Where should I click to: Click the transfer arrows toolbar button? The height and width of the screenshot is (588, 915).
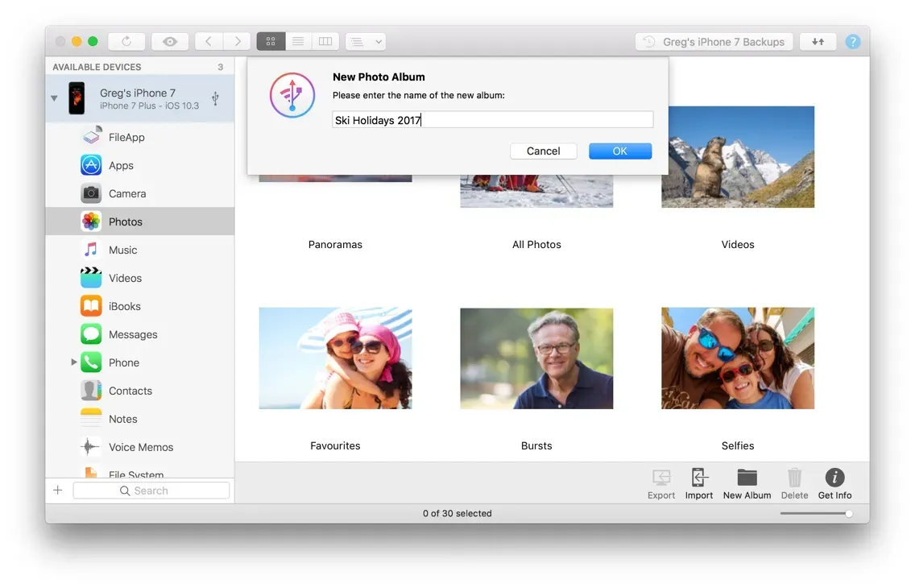tap(818, 42)
